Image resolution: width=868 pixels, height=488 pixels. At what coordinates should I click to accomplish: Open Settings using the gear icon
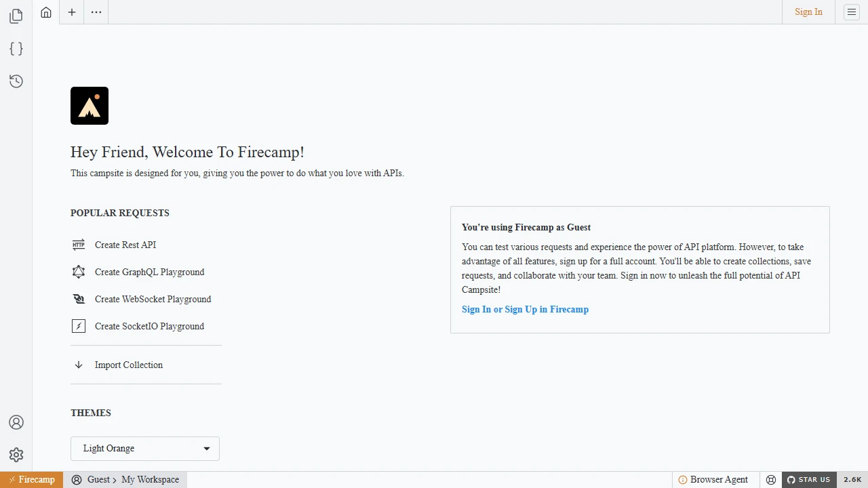pyautogui.click(x=16, y=455)
